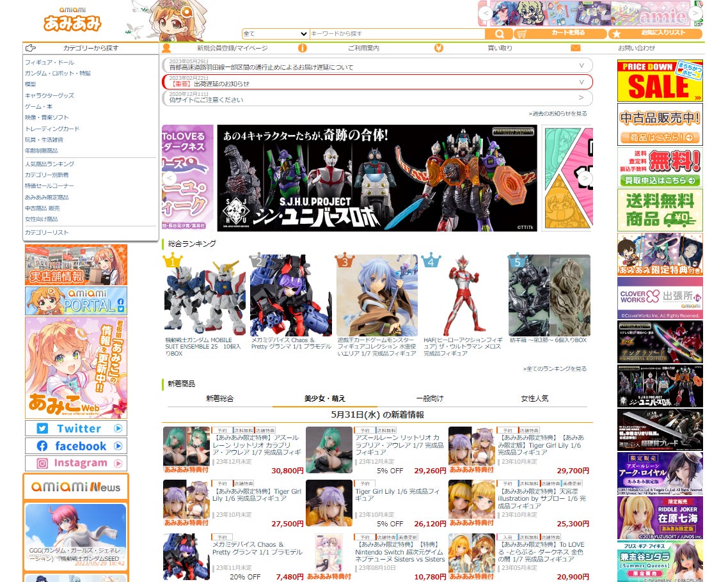Open the アーク・ロイヤル limited banner
Viewport: 728px width, 582px height.
[x=660, y=474]
